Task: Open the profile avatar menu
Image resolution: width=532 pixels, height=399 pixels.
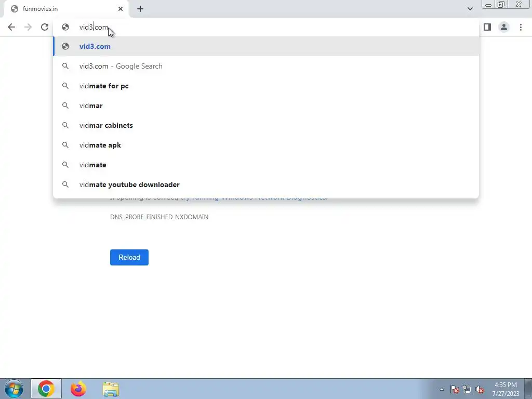Action: [504, 27]
